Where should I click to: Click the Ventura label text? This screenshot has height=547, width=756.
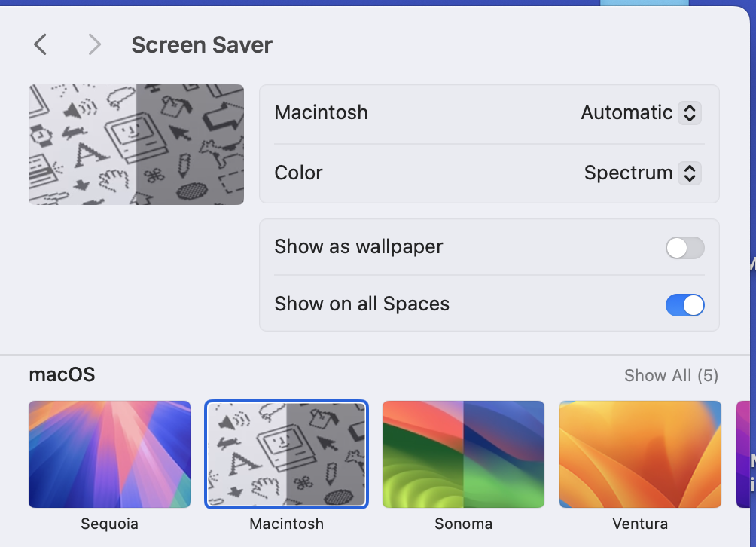tap(640, 524)
